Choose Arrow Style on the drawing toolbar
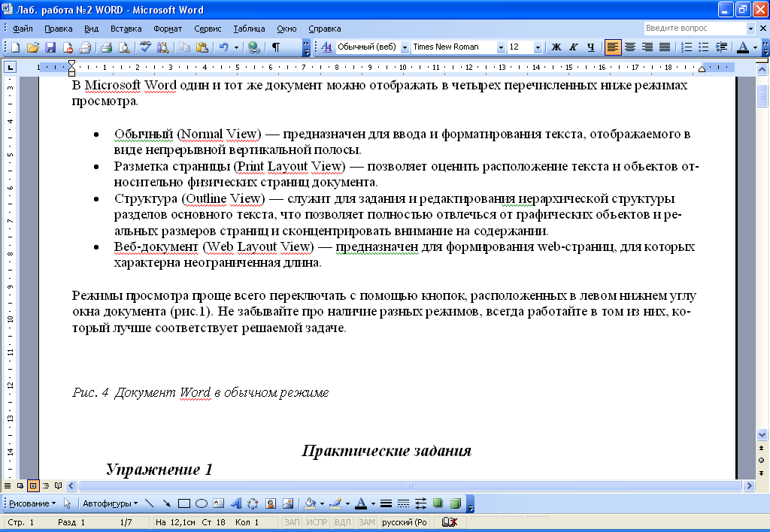 point(420,503)
